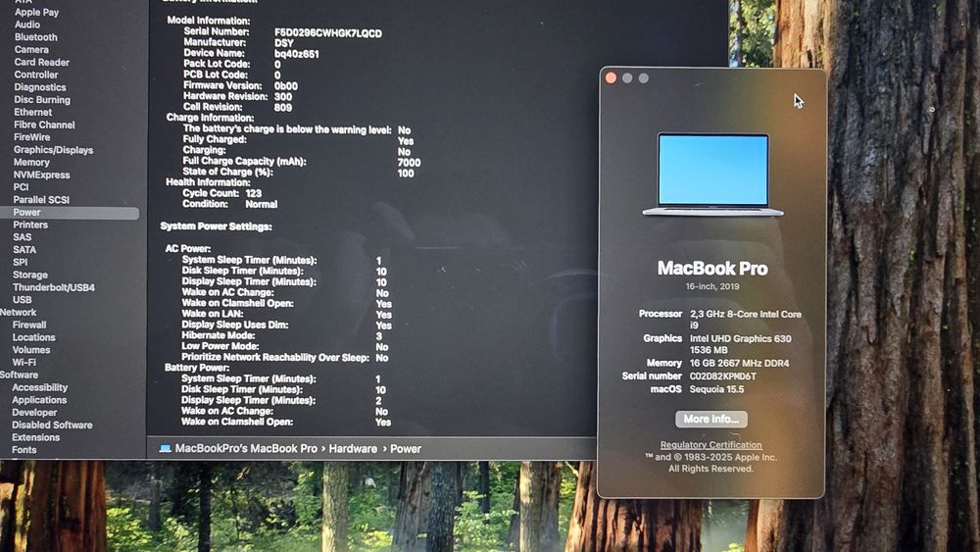This screenshot has width=980, height=552.
Task: Open the PCI section
Action: (x=21, y=187)
